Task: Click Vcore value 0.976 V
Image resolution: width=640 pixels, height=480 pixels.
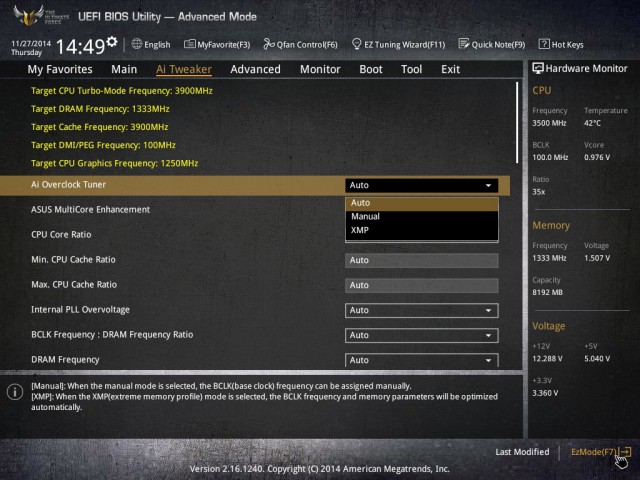Action: pos(597,157)
